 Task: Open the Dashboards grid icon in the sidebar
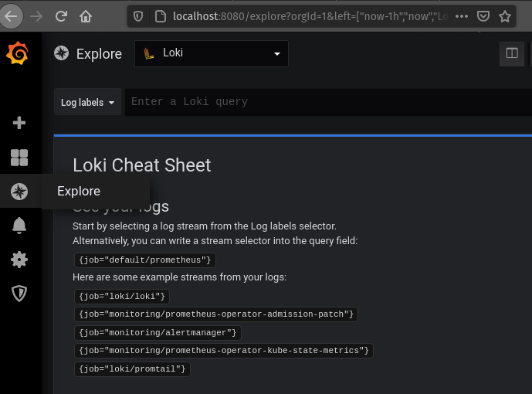[19, 158]
